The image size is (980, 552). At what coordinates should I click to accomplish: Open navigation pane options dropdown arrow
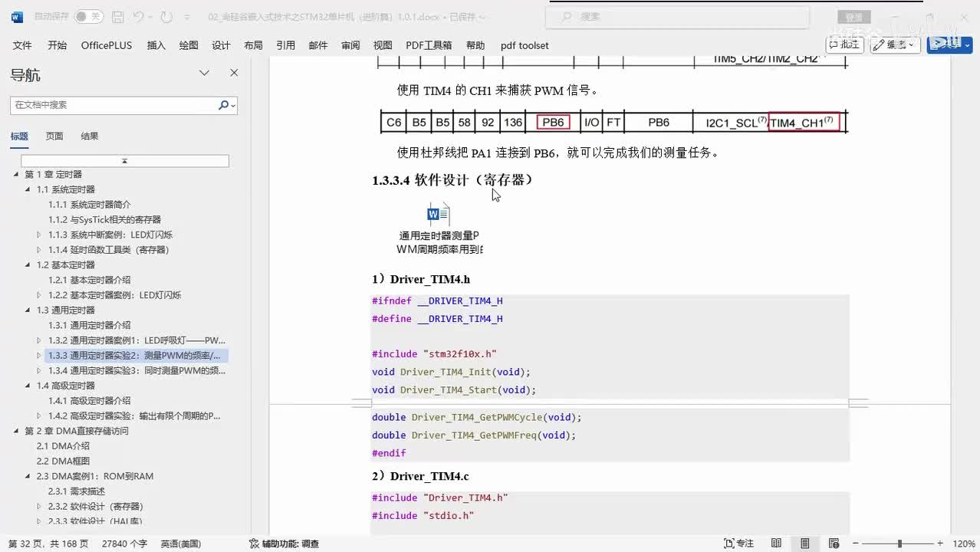pyautogui.click(x=205, y=73)
